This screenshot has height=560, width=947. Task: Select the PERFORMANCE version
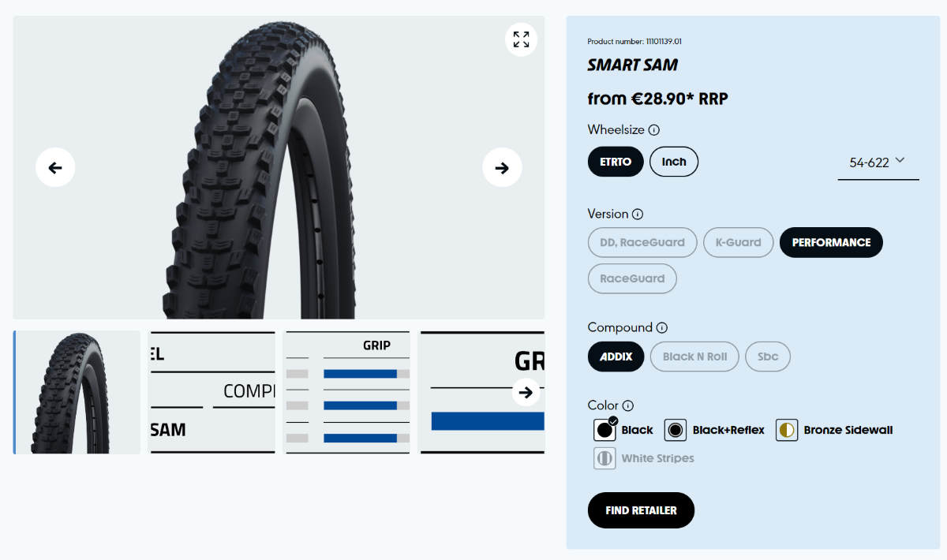[x=831, y=242]
